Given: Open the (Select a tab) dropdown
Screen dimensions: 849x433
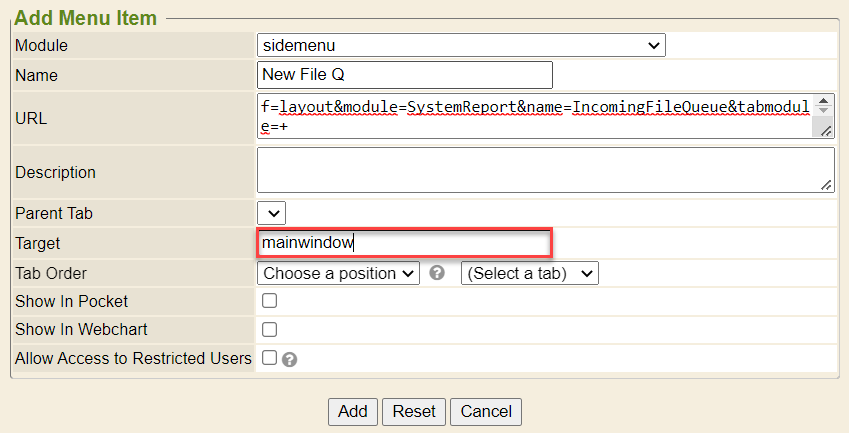Looking at the screenshot, I should 529,273.
